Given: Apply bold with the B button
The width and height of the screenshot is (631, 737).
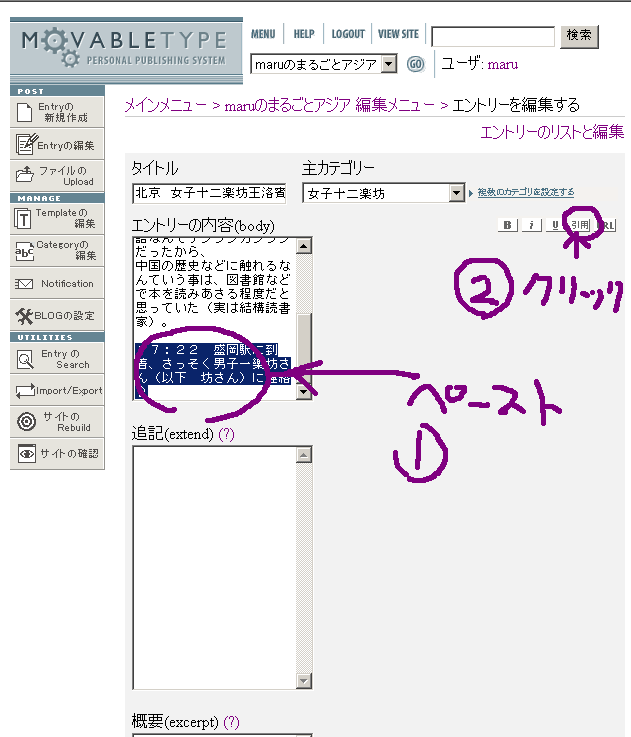Looking at the screenshot, I should click(x=507, y=225).
